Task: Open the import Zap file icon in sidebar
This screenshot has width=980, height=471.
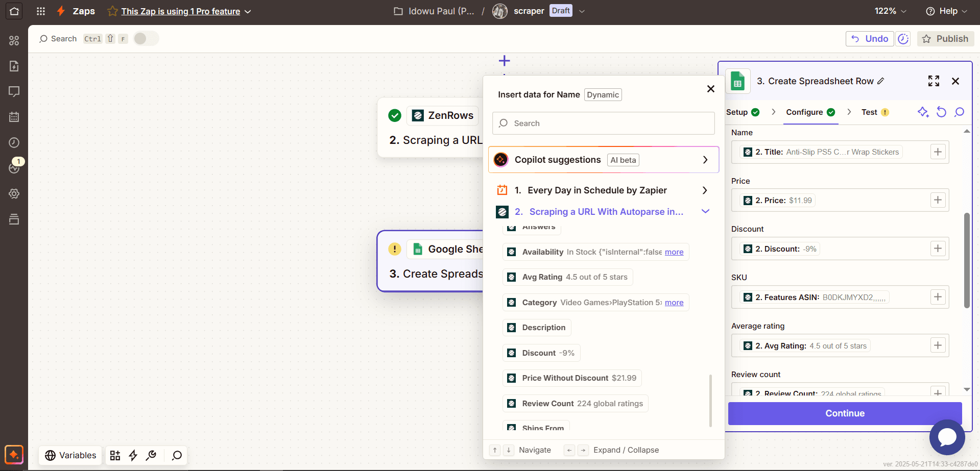Action: 14,66
